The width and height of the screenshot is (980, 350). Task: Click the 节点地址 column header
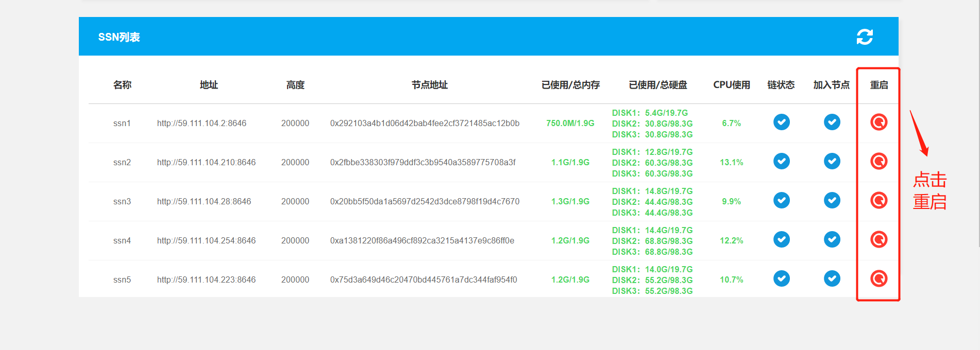tap(429, 85)
